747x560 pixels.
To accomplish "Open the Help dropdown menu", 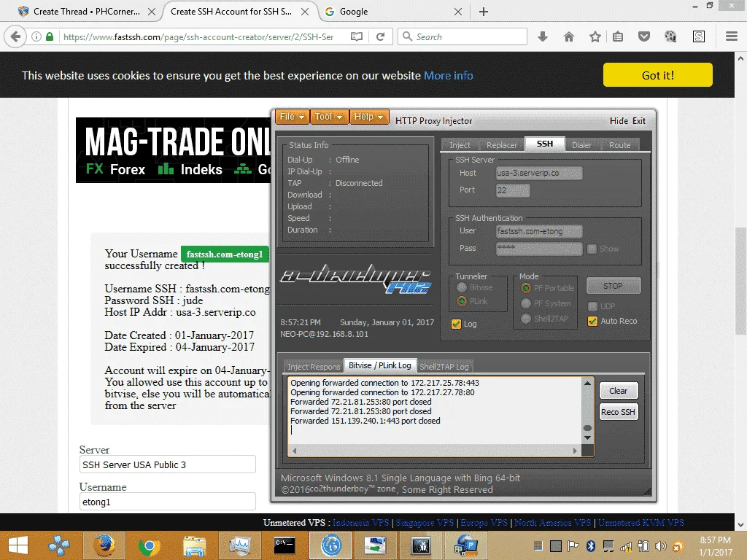I will coord(368,117).
